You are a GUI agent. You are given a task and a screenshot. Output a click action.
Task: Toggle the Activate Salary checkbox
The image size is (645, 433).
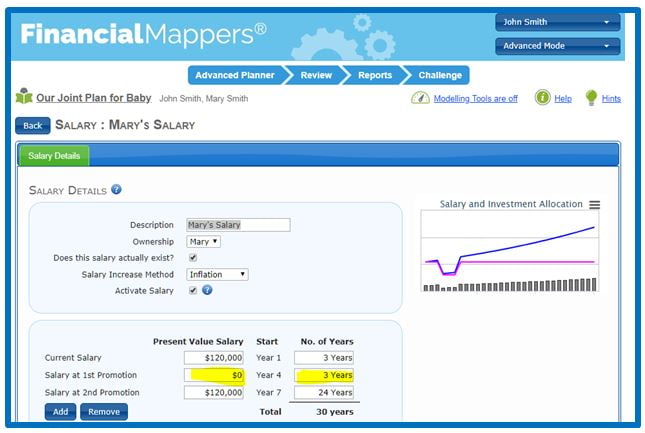(x=193, y=290)
